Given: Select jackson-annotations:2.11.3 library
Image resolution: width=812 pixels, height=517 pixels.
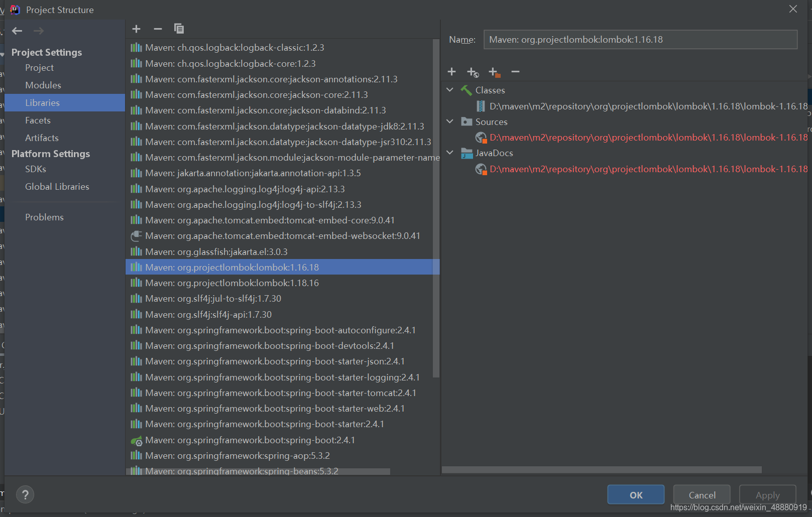Looking at the screenshot, I should (282, 79).
